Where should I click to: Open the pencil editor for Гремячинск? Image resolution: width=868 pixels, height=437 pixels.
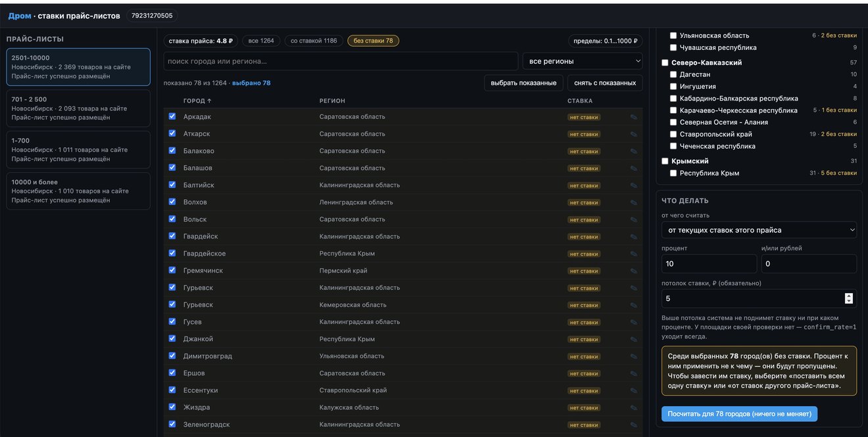pyautogui.click(x=634, y=271)
